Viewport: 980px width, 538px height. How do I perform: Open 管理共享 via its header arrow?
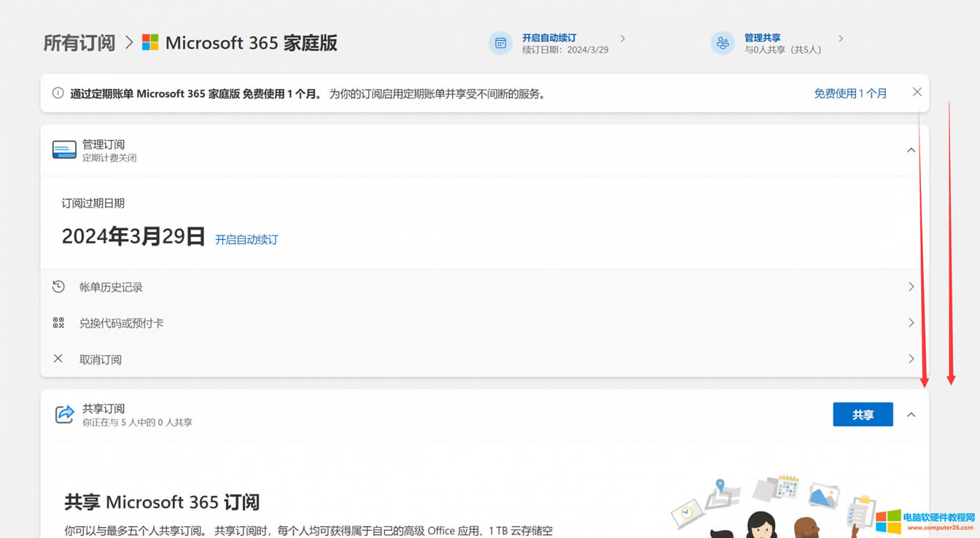[x=841, y=39]
